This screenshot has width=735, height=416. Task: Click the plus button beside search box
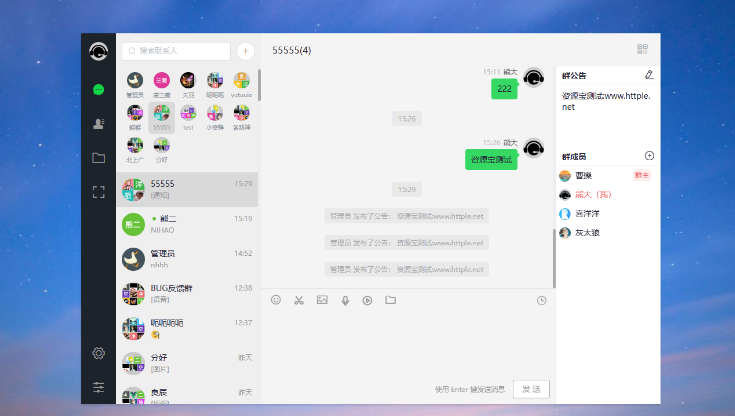coord(246,50)
